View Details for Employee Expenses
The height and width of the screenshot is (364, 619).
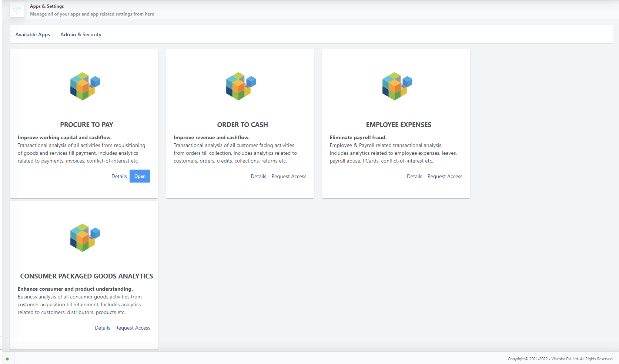coord(414,176)
